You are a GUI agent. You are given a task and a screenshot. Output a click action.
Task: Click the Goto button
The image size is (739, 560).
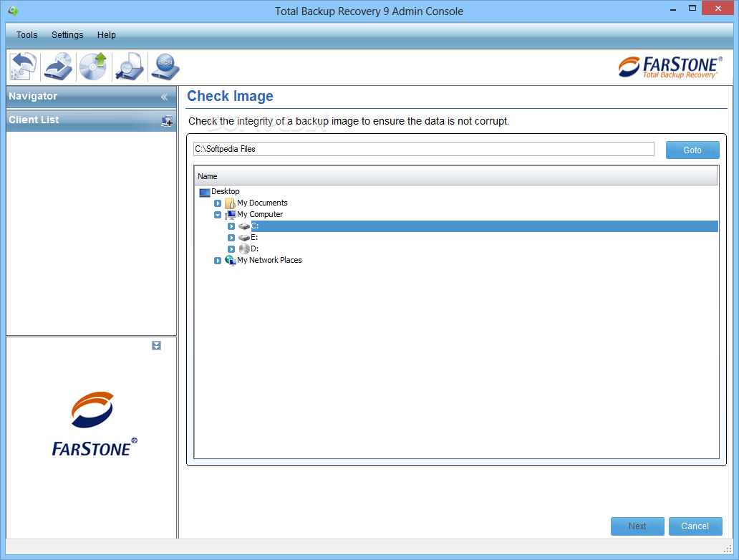(x=692, y=150)
